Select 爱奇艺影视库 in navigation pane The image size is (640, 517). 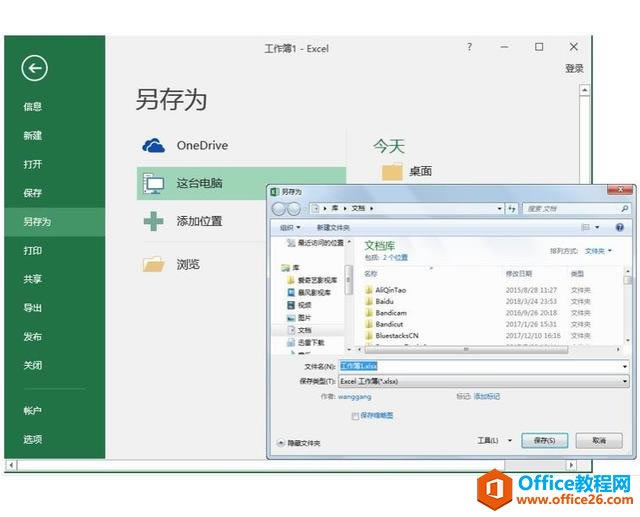pyautogui.click(x=313, y=280)
